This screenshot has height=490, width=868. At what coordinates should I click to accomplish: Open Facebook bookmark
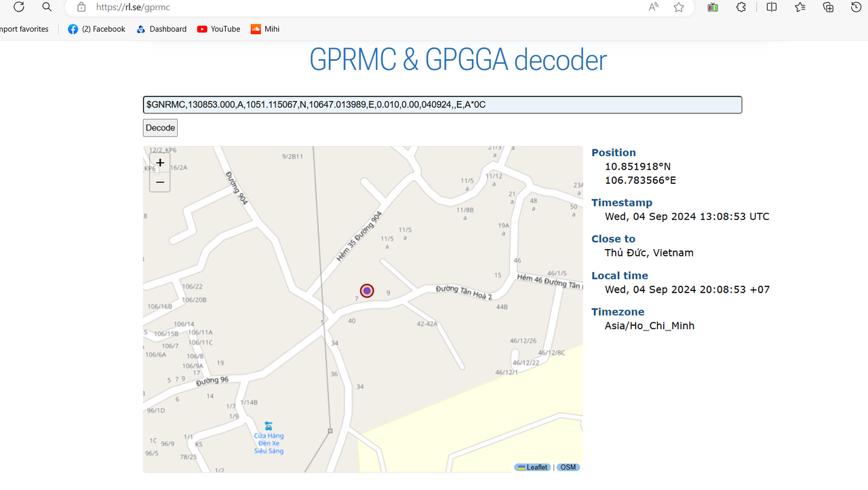tap(96, 29)
